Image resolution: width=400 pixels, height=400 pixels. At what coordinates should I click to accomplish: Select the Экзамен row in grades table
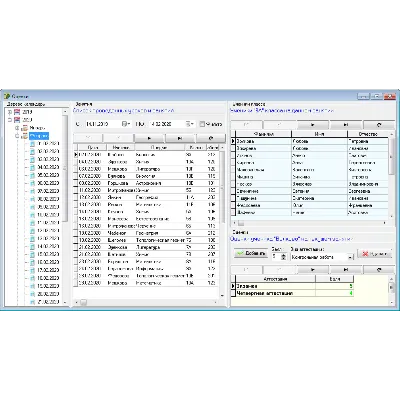click(x=292, y=286)
